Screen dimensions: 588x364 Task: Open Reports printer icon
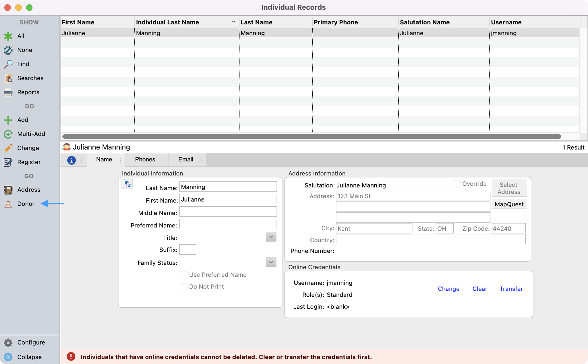[8, 92]
